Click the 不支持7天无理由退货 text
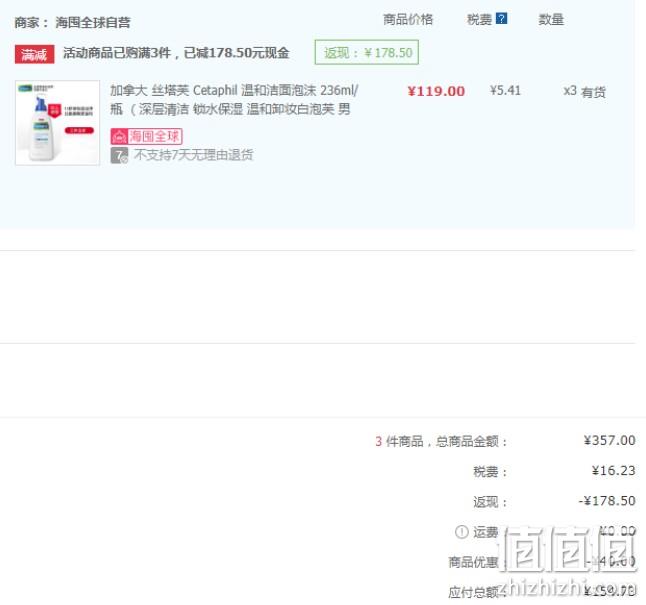The height and width of the screenshot is (605, 646). [x=194, y=155]
